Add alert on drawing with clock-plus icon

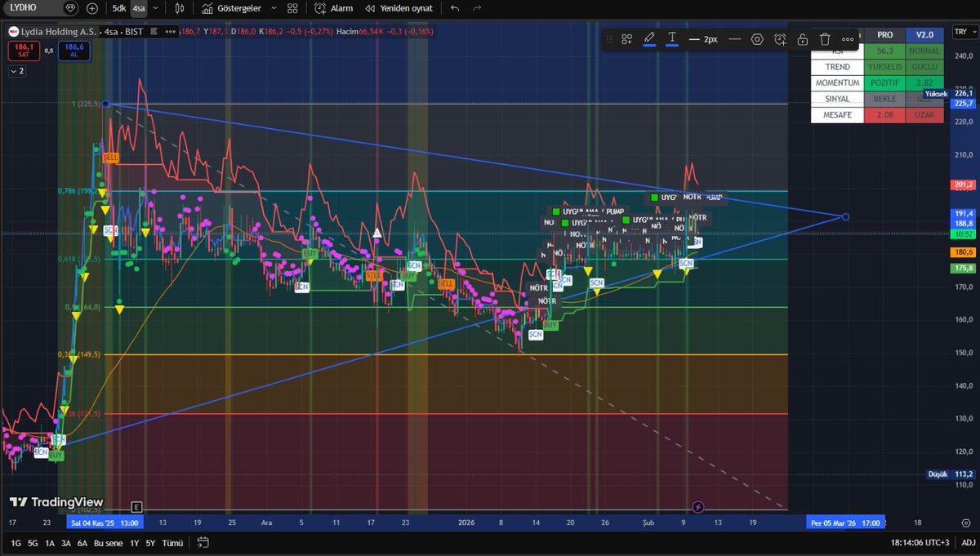point(780,38)
